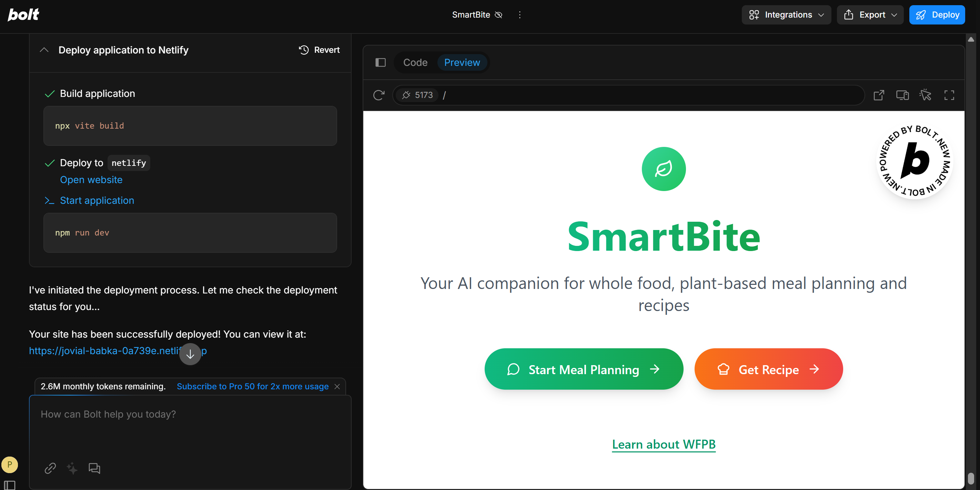Enter fullscreen preview mode
The image size is (980, 490).
pyautogui.click(x=949, y=95)
